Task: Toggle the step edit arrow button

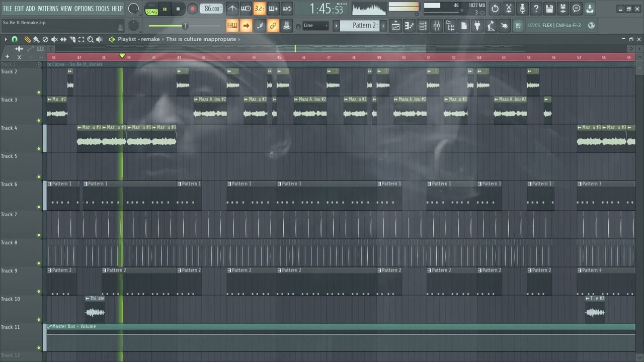Action: 246,26
